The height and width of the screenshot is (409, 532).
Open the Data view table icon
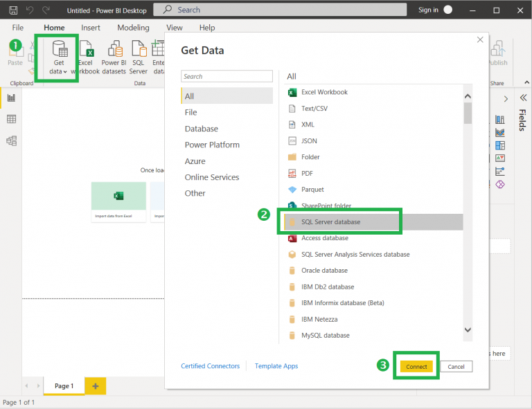[11, 119]
